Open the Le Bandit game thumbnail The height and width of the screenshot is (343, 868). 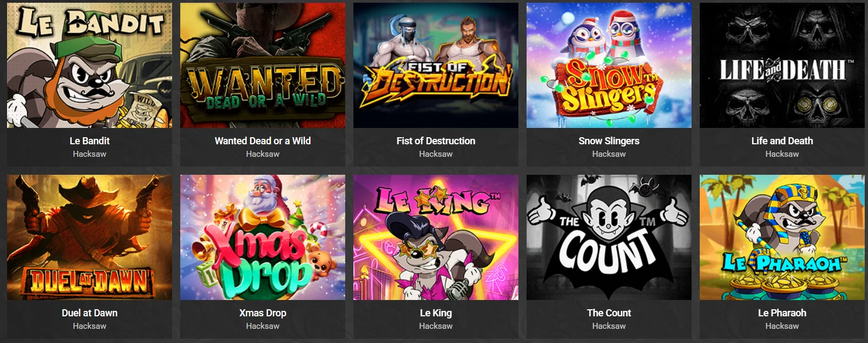click(89, 65)
